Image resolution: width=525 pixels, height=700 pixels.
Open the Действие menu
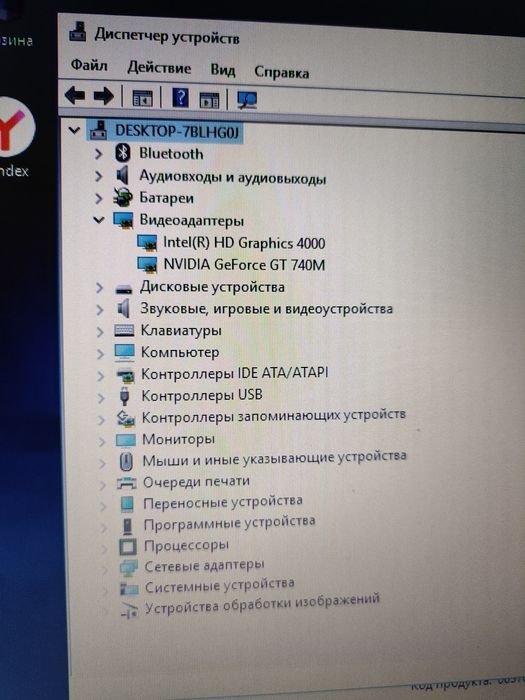point(159,67)
